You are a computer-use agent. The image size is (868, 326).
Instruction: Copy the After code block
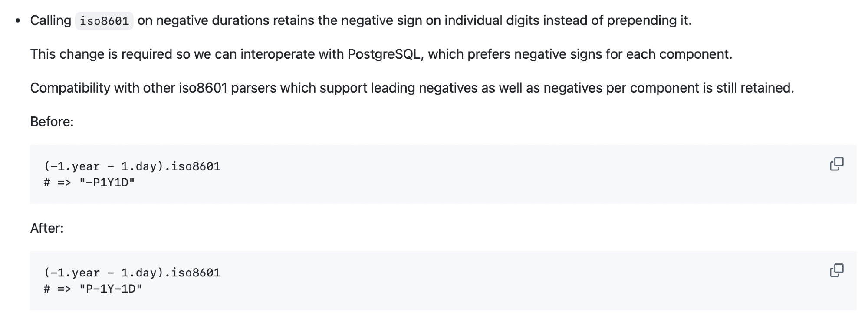click(836, 270)
